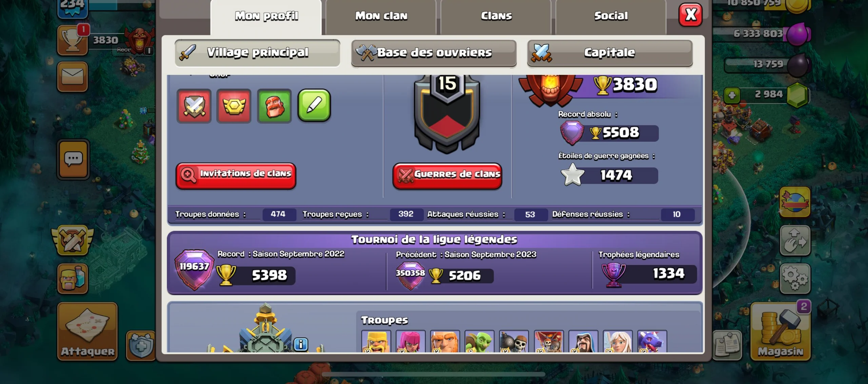Add gems with green plus button
Image resolution: width=868 pixels, height=384 pixels.
pyautogui.click(x=732, y=95)
